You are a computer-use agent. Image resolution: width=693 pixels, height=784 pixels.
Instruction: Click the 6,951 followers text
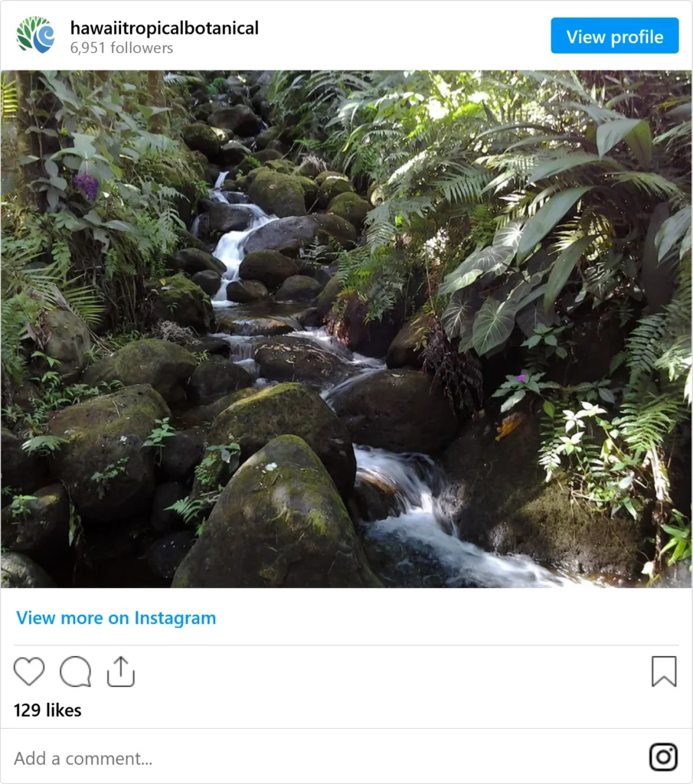(122, 48)
